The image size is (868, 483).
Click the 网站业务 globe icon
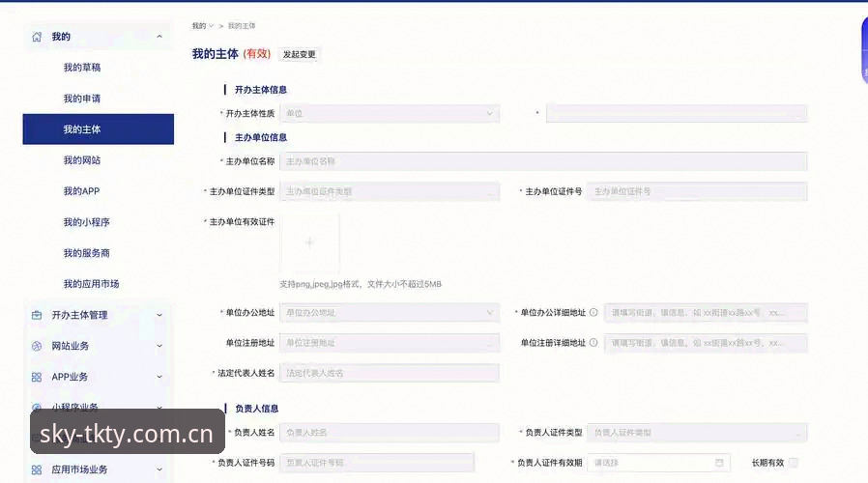point(37,346)
